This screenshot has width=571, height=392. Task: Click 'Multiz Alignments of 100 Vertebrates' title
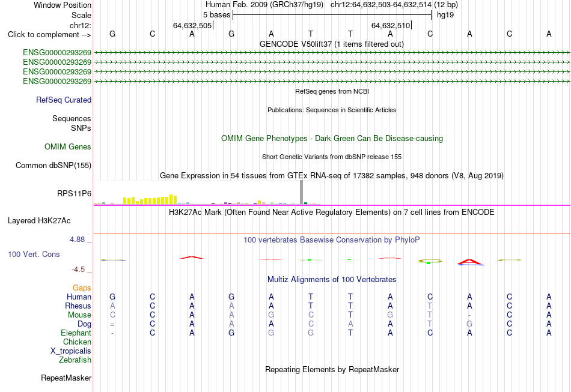pyautogui.click(x=332, y=279)
